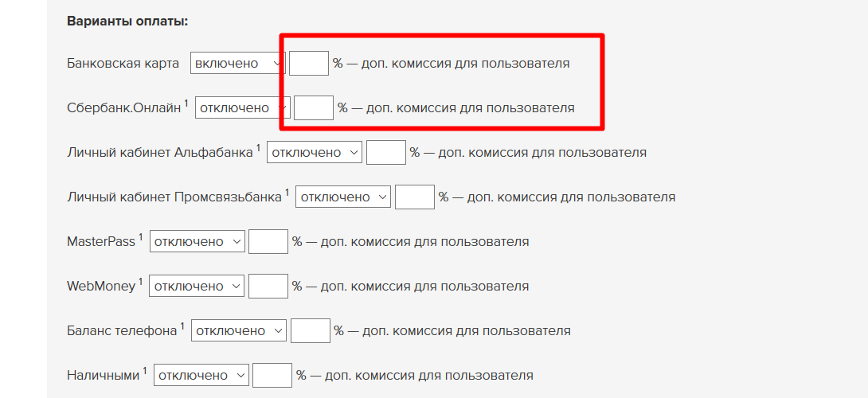Viewport: 868px width, 398px height.
Task: Click the Альфабанка commission percent field
Action: [386, 152]
